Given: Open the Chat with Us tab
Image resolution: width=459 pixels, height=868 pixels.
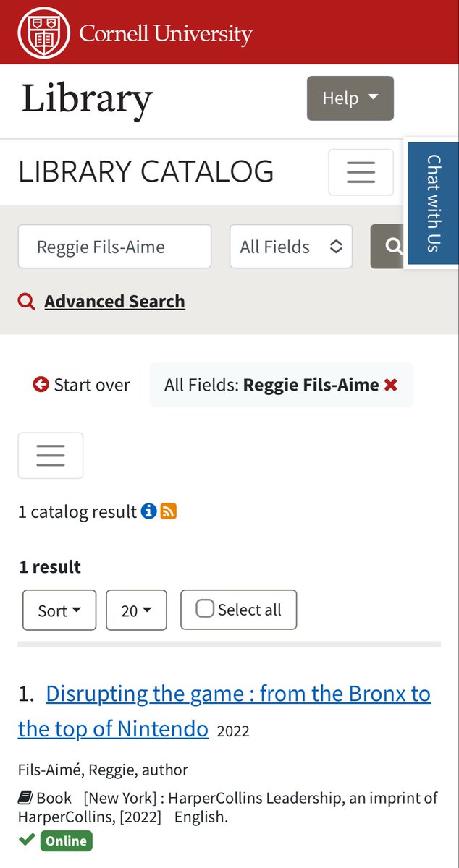Looking at the screenshot, I should [x=433, y=203].
